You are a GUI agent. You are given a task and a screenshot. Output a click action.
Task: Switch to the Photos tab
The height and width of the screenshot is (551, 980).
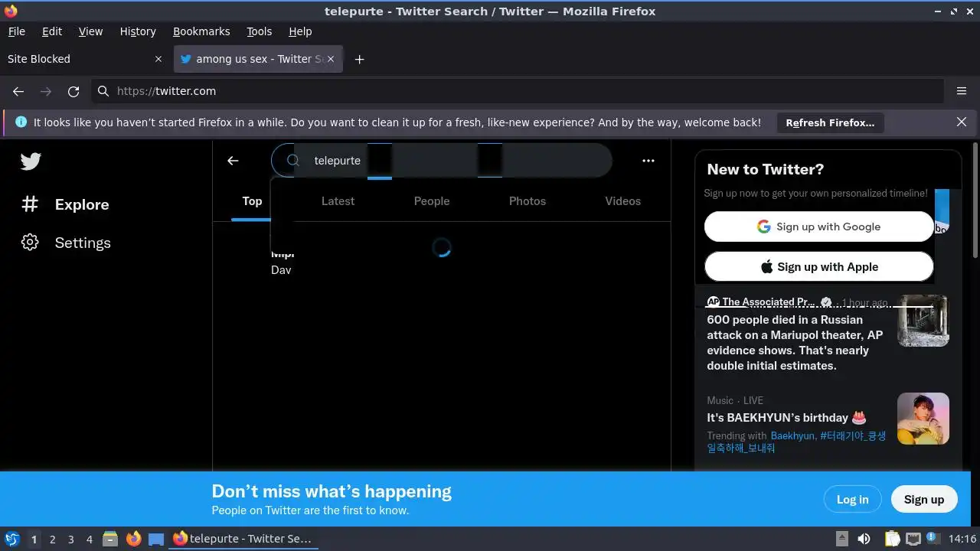[528, 201]
